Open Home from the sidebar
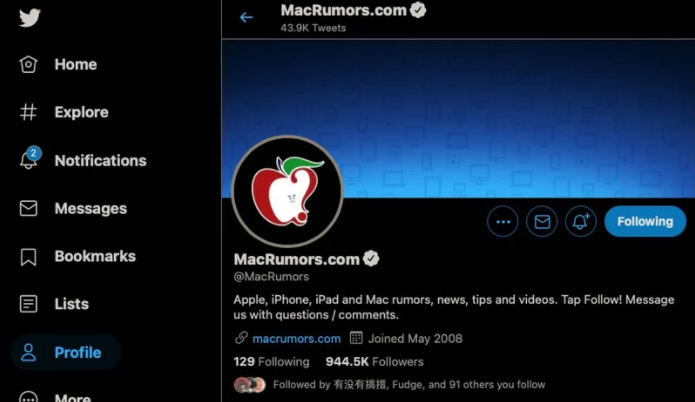695x402 pixels. [58, 64]
